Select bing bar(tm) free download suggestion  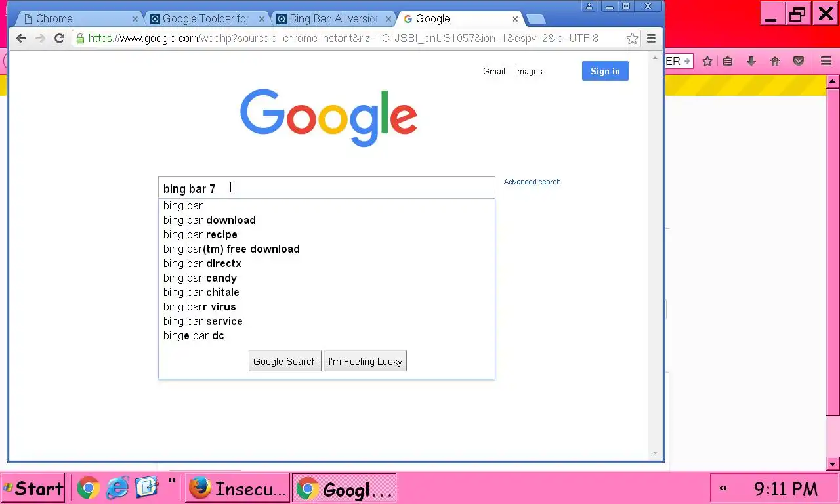click(327, 249)
